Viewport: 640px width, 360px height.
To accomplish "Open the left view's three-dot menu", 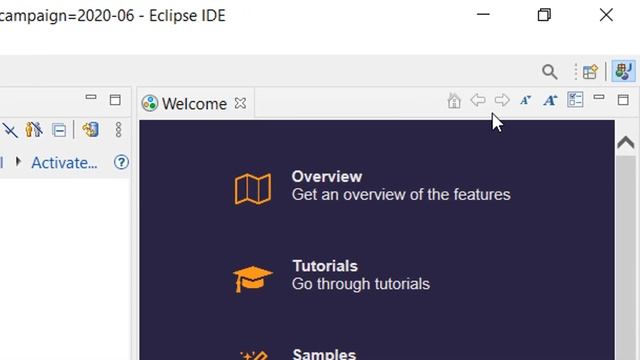I will pos(118,130).
